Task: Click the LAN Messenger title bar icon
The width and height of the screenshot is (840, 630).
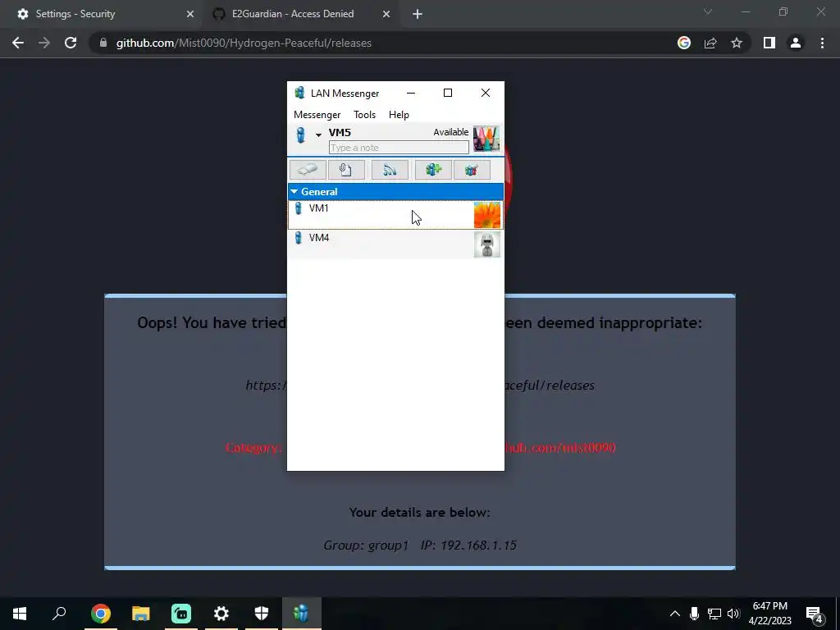Action: pos(300,93)
